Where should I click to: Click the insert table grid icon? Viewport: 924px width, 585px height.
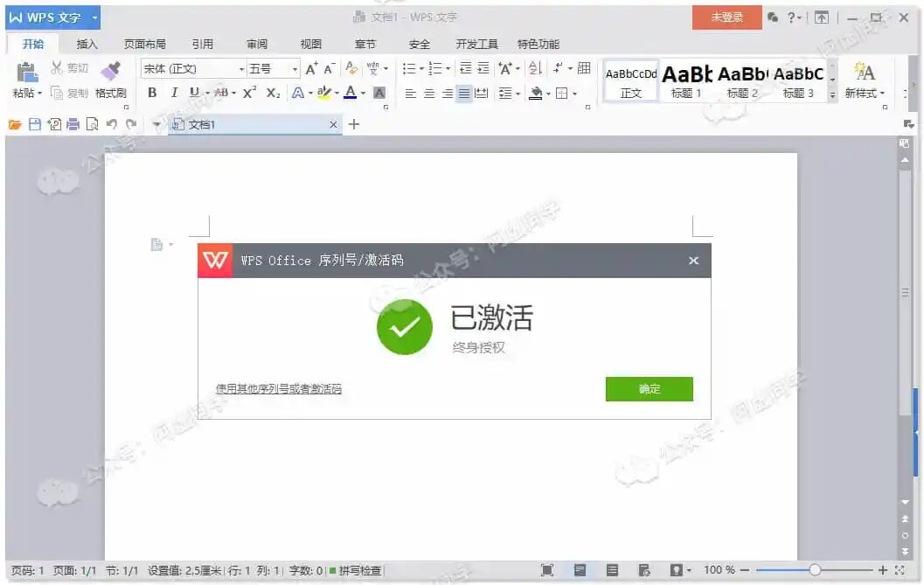tap(584, 68)
